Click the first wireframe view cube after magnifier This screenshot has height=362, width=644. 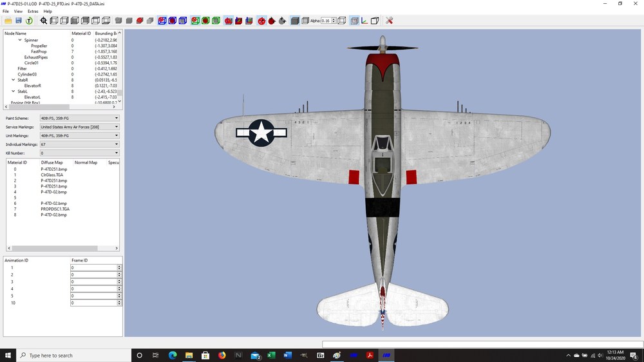(x=54, y=21)
